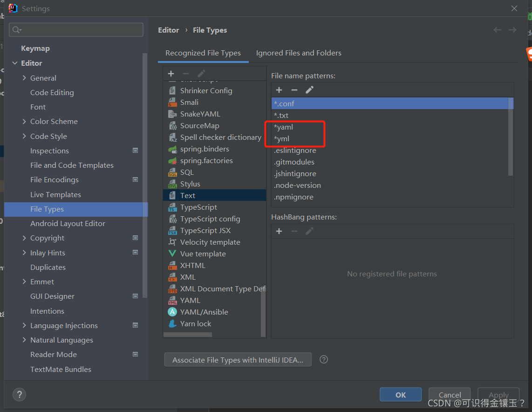Click the file name patterns vertical scrollbar

coord(511,137)
